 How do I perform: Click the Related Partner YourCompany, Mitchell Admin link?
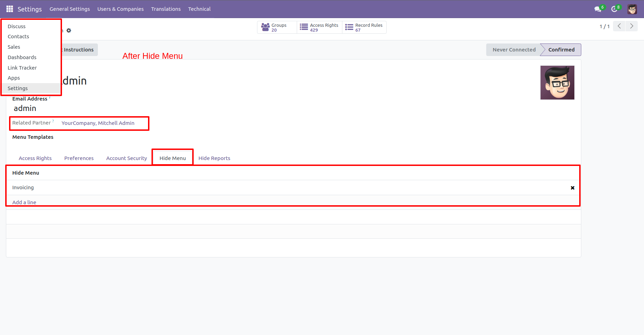98,123
